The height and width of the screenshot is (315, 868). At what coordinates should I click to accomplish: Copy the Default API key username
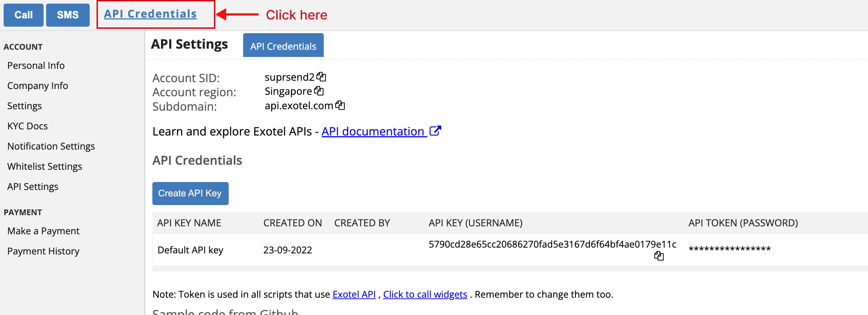click(x=659, y=256)
